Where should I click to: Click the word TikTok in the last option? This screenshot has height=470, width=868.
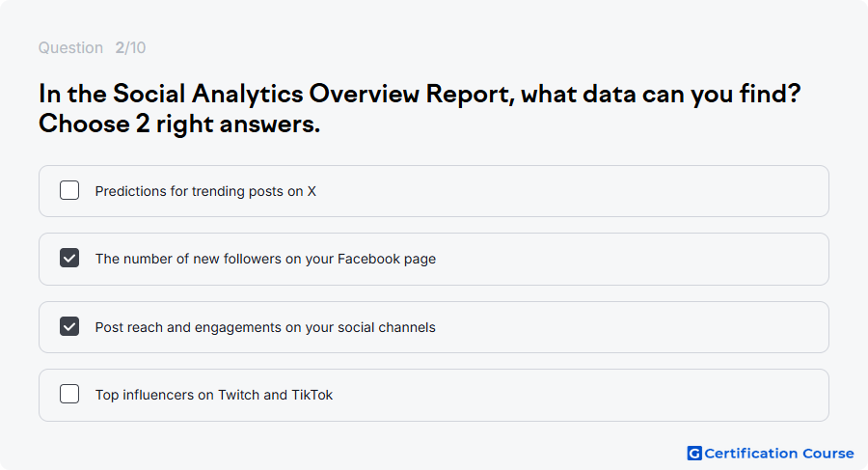312,395
